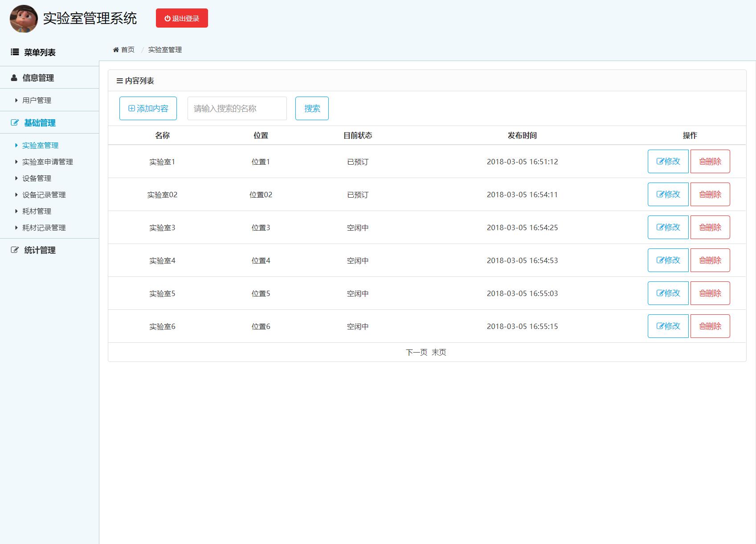Viewport: 756px width, 544px height.
Task: Click the 实验室管理系统 title
Action: (90, 18)
